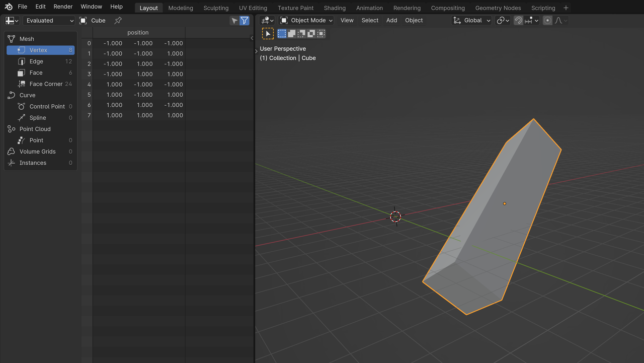Open Global transform orientation dropdown
This screenshot has width=644, height=363.
coord(471,21)
